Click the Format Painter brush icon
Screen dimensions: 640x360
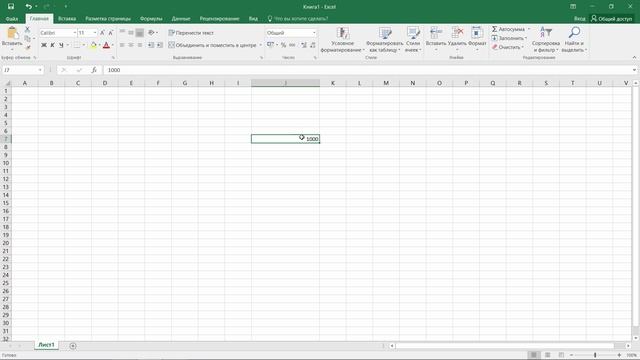[27, 47]
